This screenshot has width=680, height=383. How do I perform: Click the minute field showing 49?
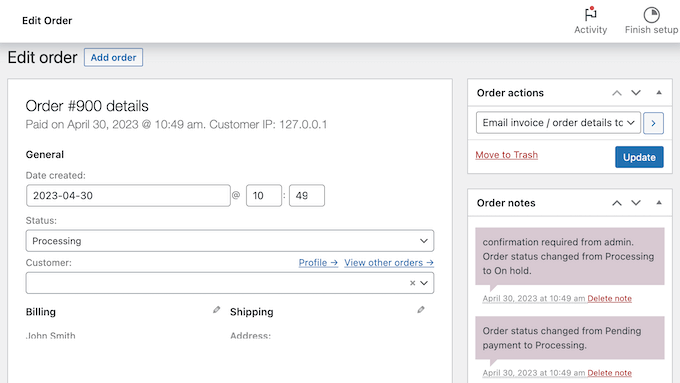tap(307, 196)
